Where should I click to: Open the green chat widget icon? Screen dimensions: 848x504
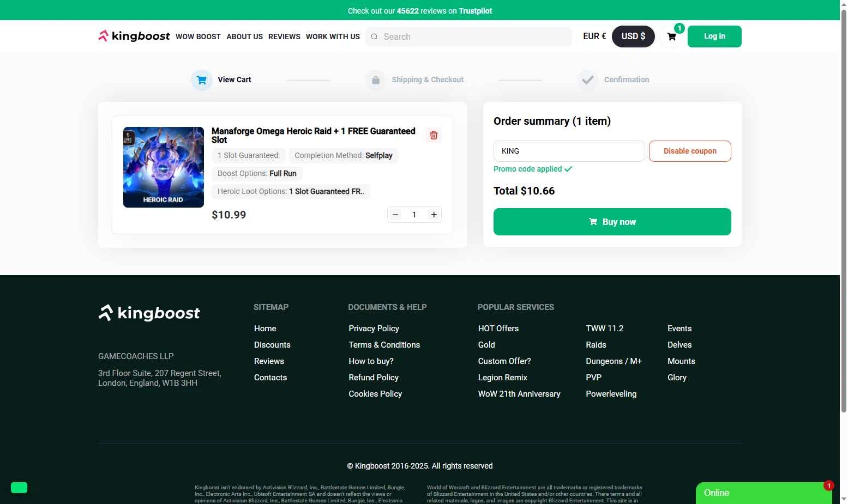(19, 488)
